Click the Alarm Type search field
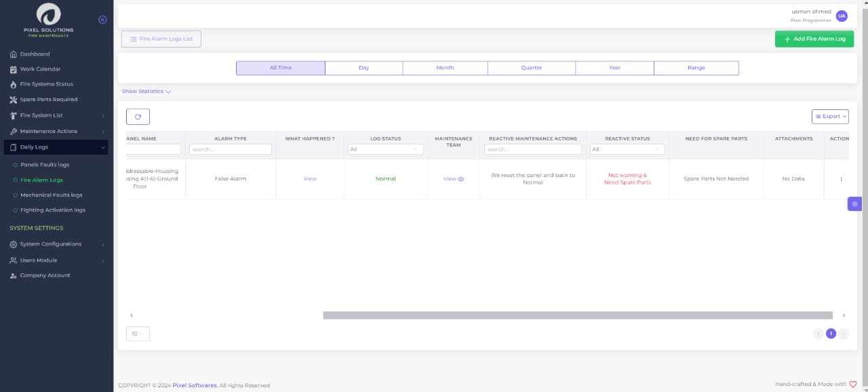The image size is (868, 392). pyautogui.click(x=231, y=149)
